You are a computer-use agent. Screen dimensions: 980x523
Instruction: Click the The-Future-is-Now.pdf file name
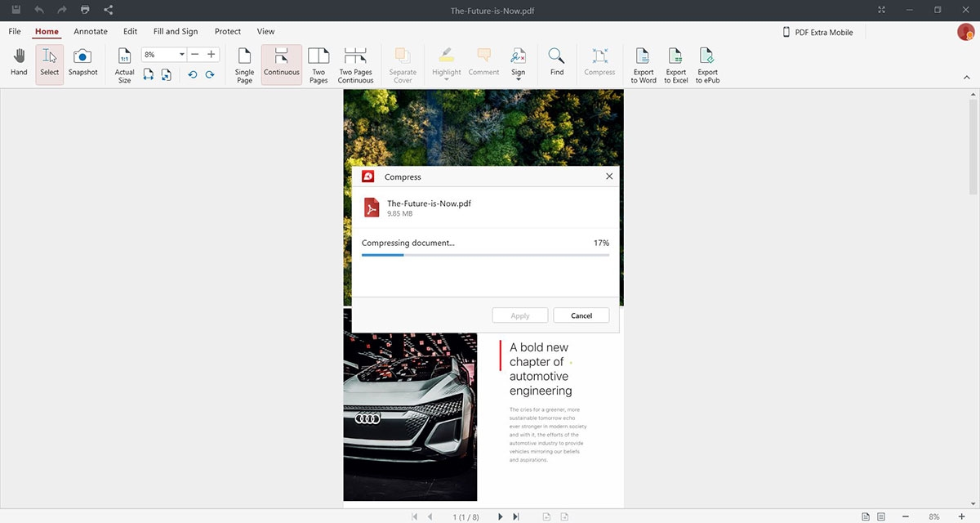[429, 203]
